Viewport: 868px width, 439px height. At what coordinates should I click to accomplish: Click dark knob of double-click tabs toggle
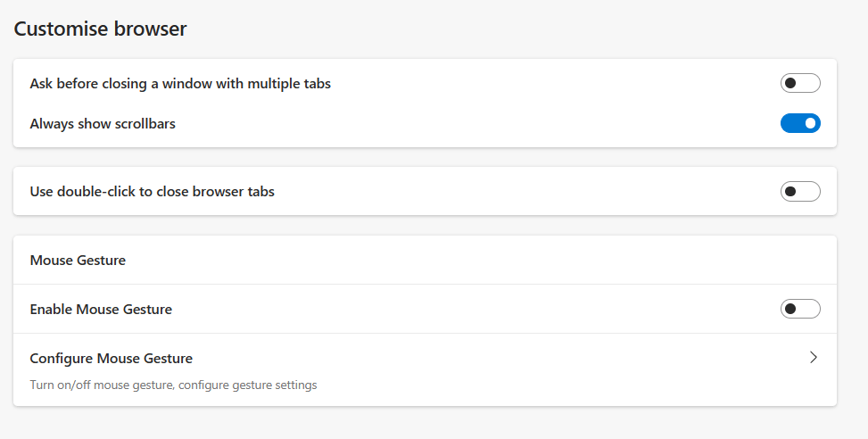[x=790, y=192]
